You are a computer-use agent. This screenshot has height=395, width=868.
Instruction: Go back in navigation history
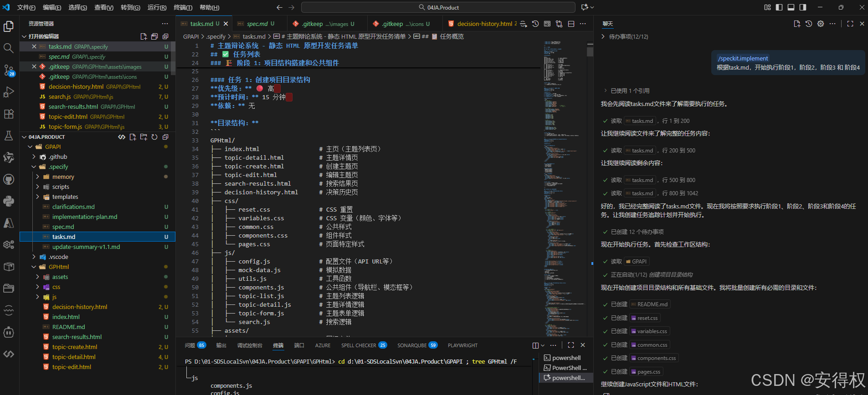[x=279, y=7]
